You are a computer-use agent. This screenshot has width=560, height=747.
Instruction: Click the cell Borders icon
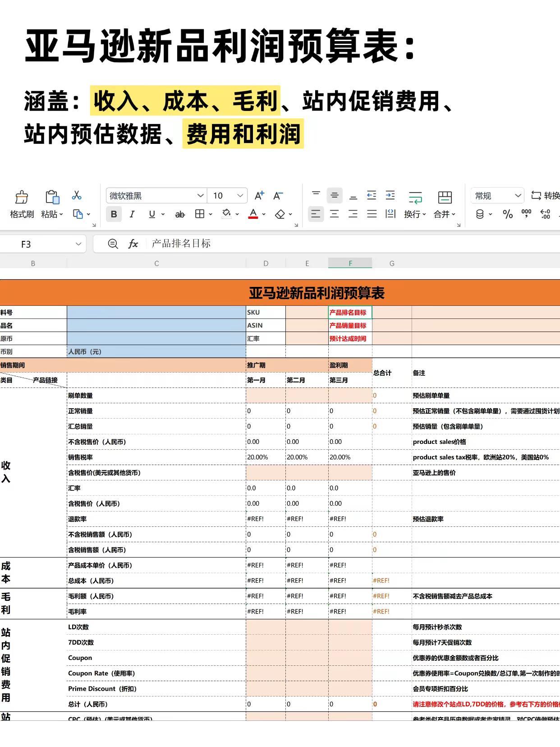pyautogui.click(x=200, y=214)
